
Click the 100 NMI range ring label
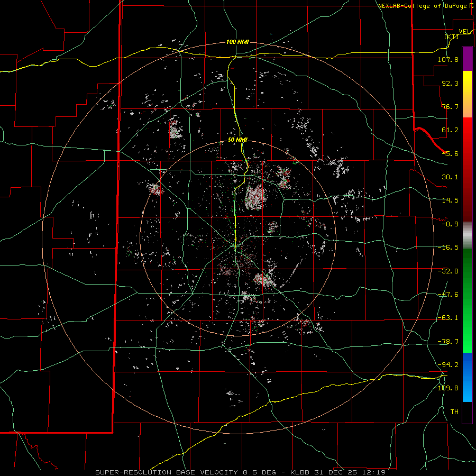point(237,42)
